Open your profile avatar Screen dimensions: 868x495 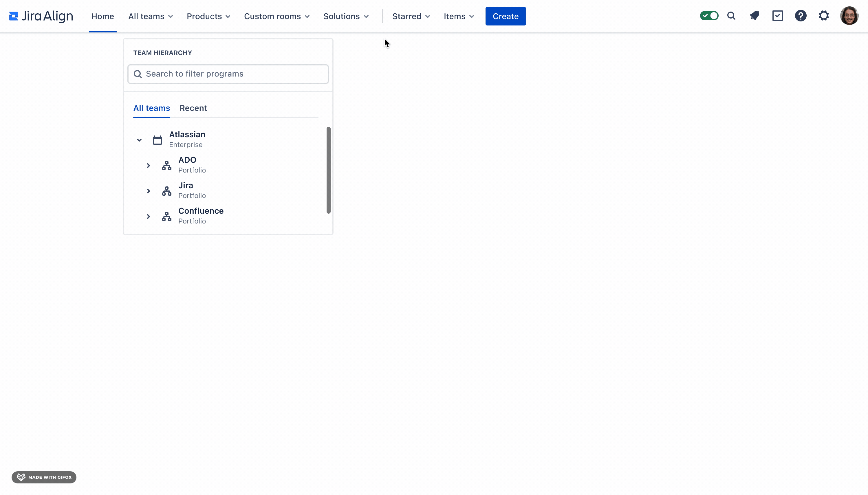[849, 16]
